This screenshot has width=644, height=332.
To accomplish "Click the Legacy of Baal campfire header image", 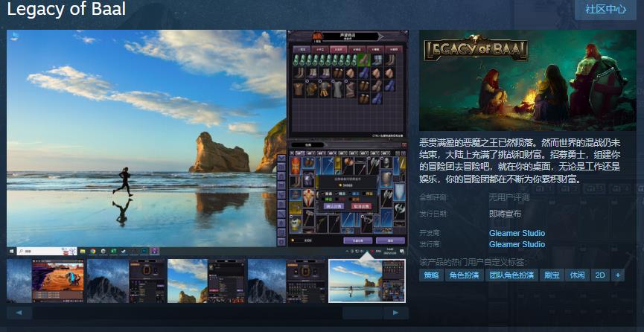I will pos(527,80).
